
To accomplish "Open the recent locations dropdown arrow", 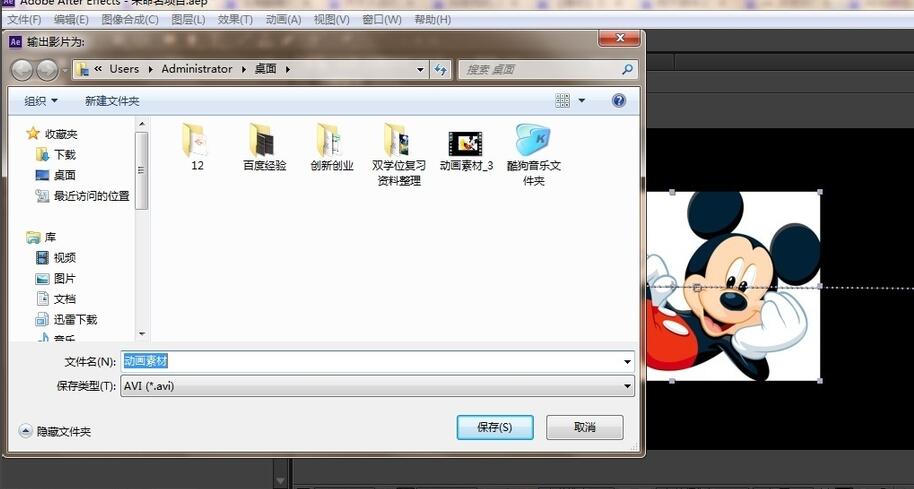I will click(x=64, y=71).
